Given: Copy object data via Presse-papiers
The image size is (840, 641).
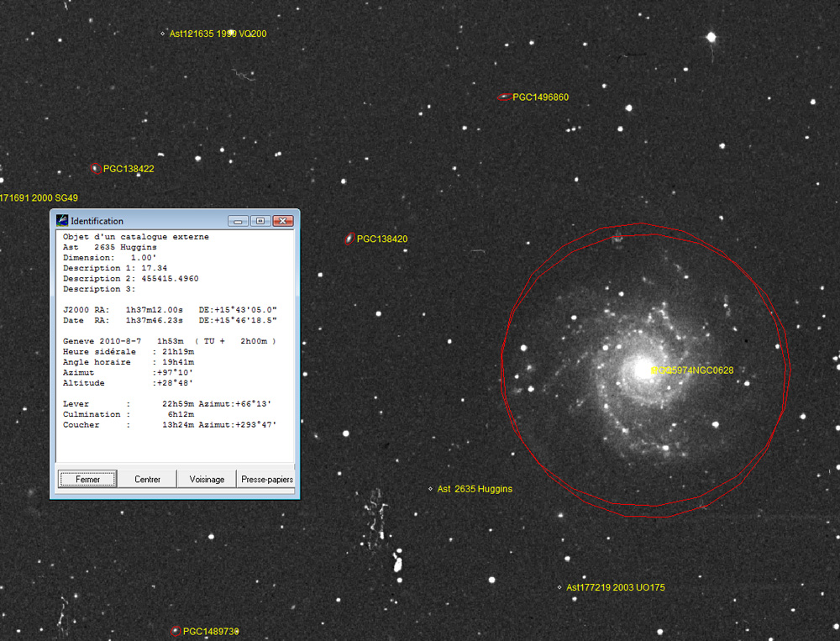Looking at the screenshot, I should pyautogui.click(x=266, y=479).
